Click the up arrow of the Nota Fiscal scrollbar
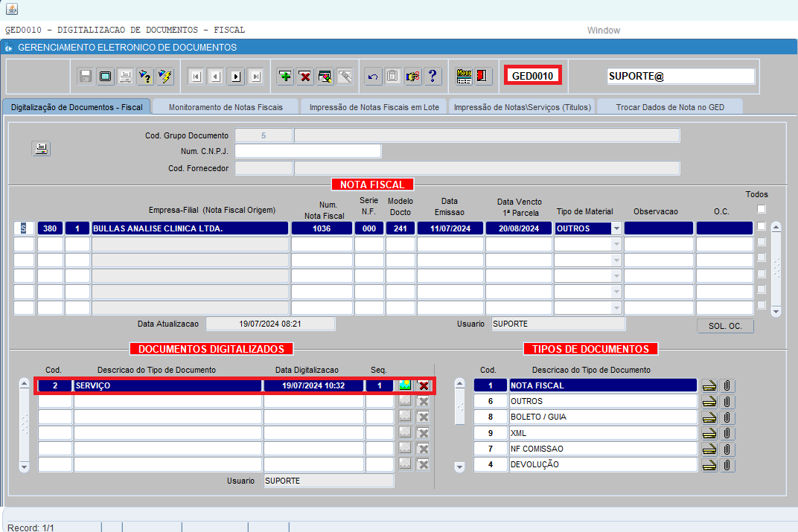The height and width of the screenshot is (532, 798). pos(776,228)
